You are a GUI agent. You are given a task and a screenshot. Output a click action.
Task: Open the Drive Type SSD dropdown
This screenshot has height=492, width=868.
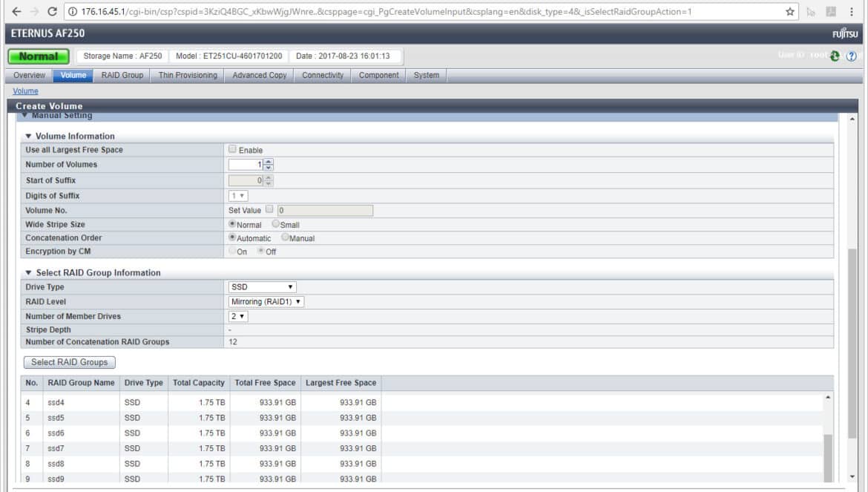click(263, 287)
